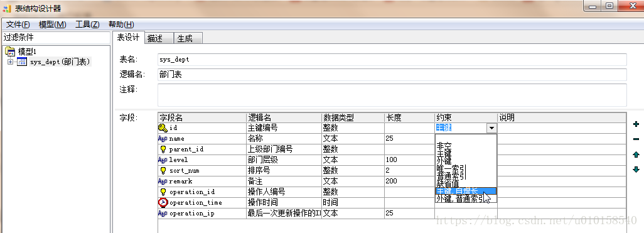
Task: Click the bulb icon of operation_id field
Action: point(163,192)
